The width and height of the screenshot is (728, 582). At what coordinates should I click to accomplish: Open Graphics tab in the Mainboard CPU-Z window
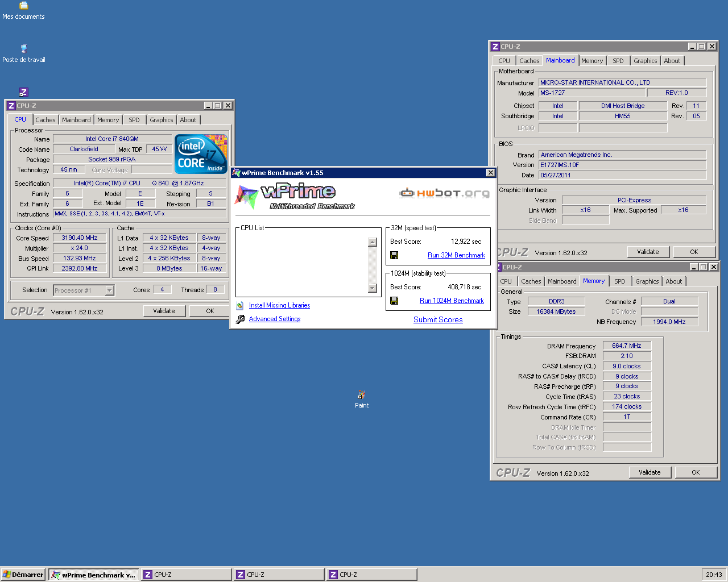pyautogui.click(x=646, y=61)
